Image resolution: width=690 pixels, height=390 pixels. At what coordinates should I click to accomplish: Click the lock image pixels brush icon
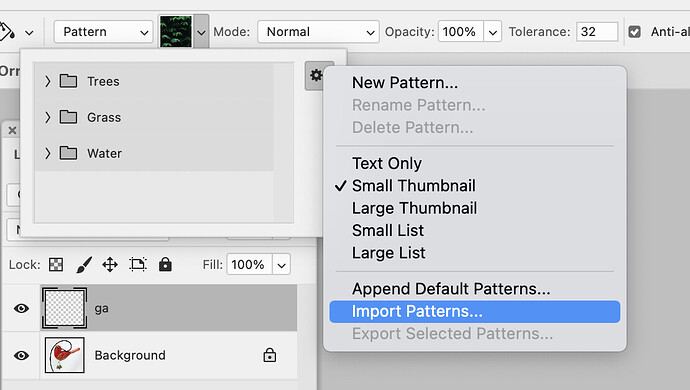84,265
